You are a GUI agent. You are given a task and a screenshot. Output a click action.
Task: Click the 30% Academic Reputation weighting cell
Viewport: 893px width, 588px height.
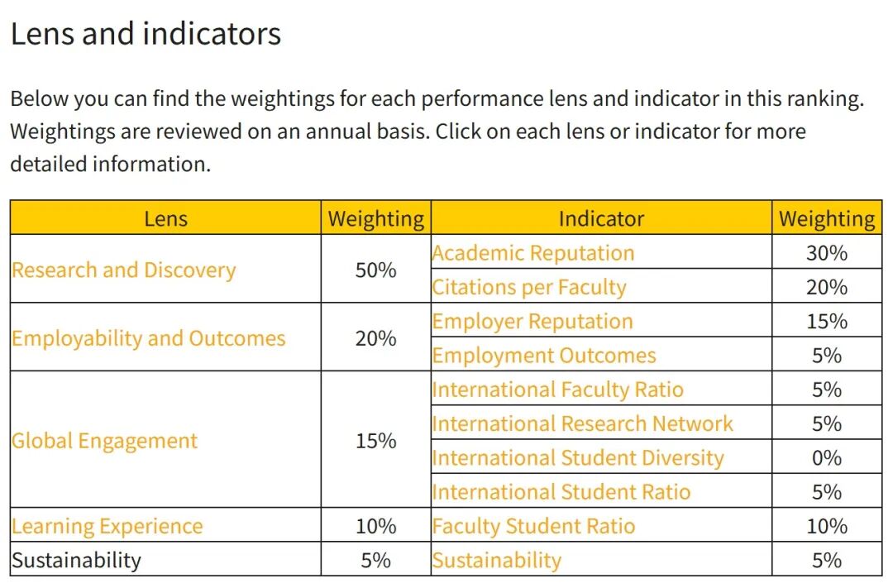click(827, 253)
